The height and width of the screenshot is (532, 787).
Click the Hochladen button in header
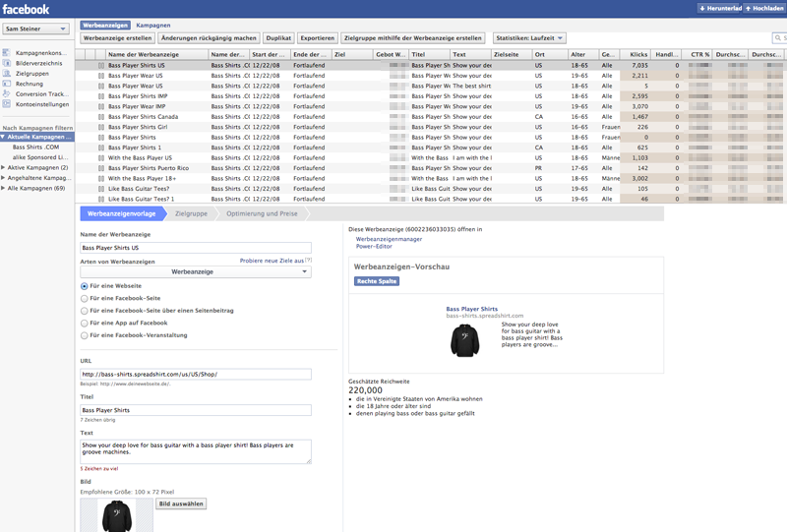[764, 9]
